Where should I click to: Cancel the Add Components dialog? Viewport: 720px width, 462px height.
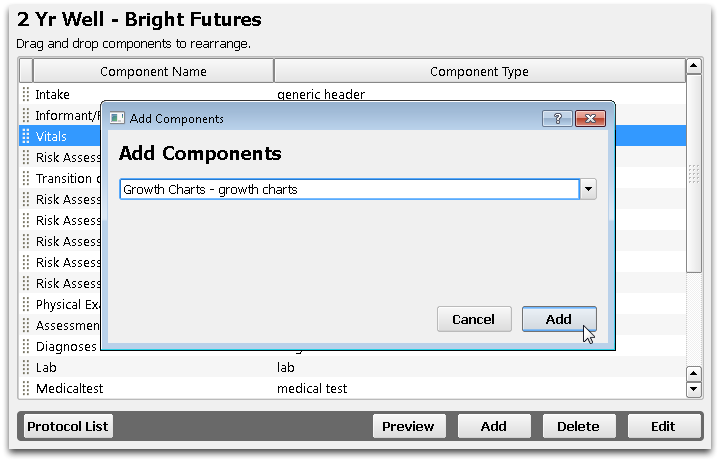tap(474, 319)
